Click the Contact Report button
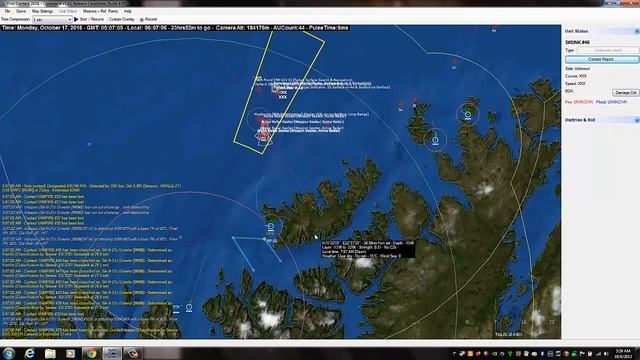This screenshot has width=640, height=360. (602, 59)
